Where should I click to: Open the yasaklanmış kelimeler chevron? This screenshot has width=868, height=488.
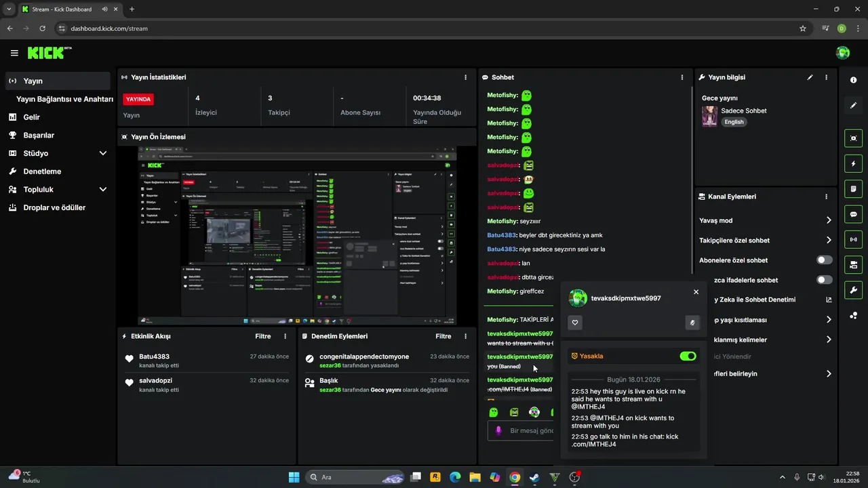(829, 340)
